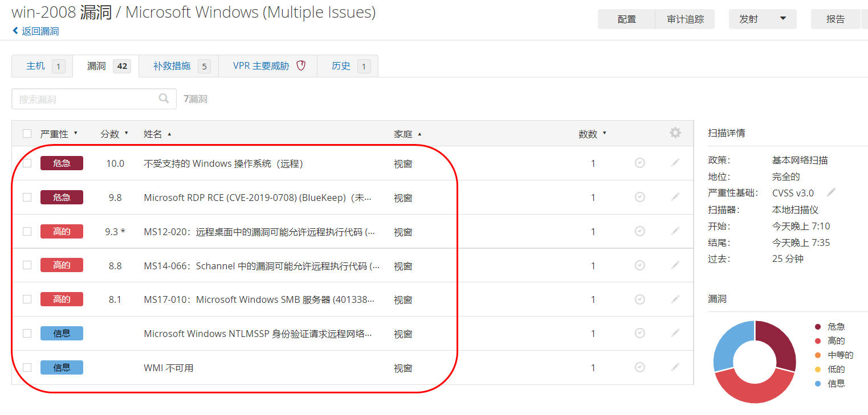The width and height of the screenshot is (868, 415).
Task: Open the Microsoft RDP RCE (CVE-2019-0708) entry
Action: pyautogui.click(x=258, y=198)
